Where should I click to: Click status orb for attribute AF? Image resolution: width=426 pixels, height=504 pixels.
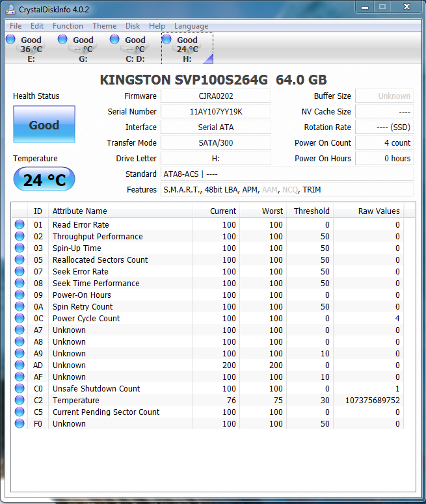(x=20, y=377)
